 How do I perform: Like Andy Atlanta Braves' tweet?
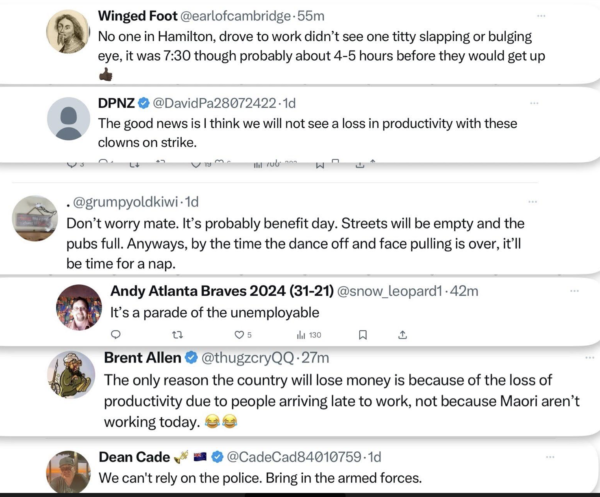tap(239, 335)
